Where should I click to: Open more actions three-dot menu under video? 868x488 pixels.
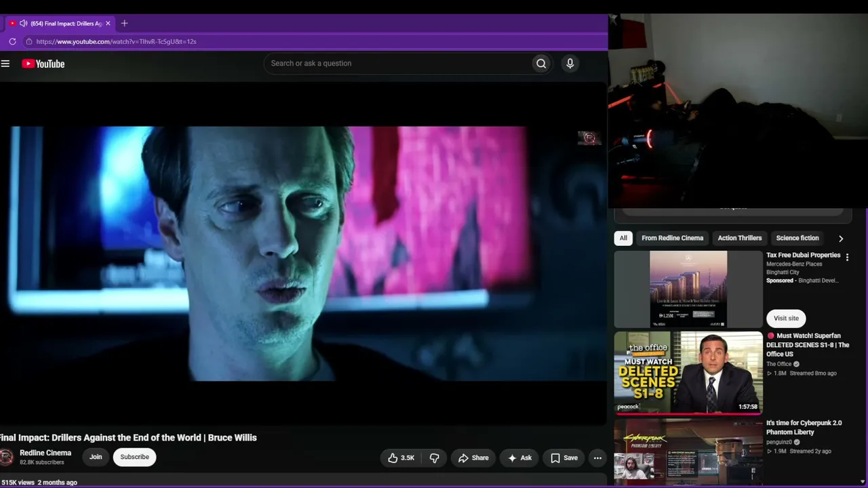point(597,458)
